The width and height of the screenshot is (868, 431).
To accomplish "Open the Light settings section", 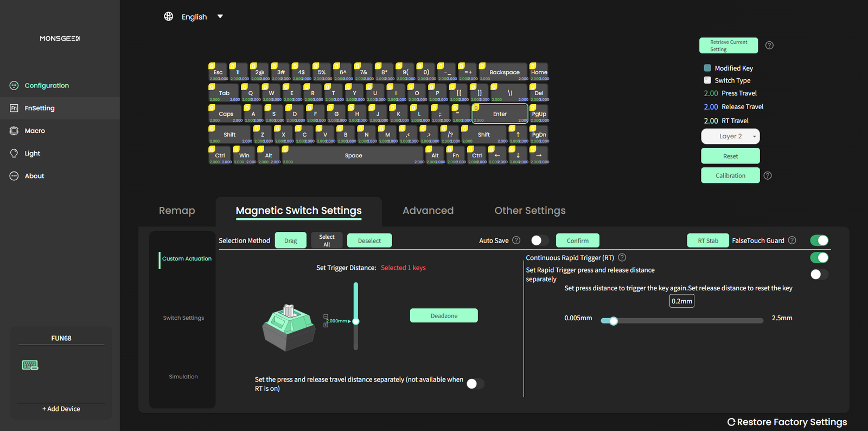I will point(33,154).
